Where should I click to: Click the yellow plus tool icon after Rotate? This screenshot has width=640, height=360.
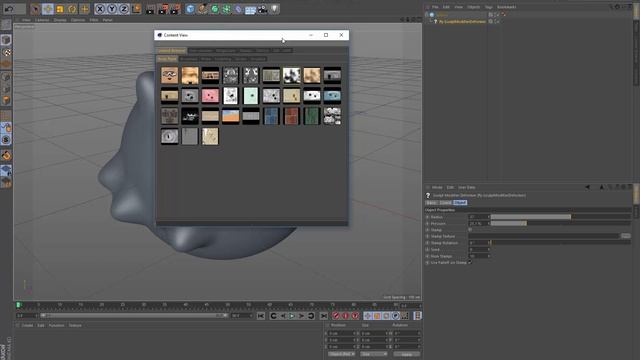pyautogui.click(x=84, y=9)
